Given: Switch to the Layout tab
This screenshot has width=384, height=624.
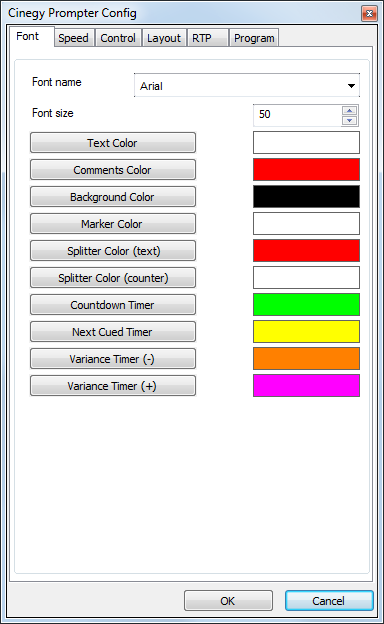Looking at the screenshot, I should coord(164,38).
